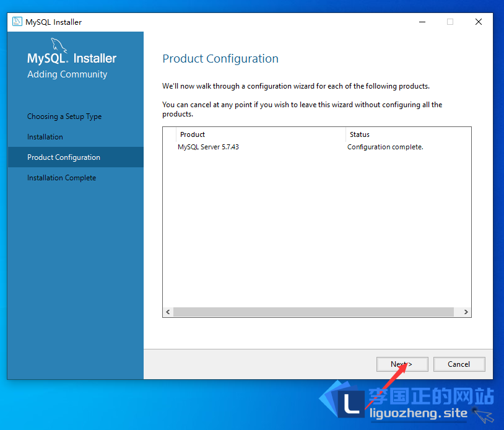This screenshot has width=504, height=430.
Task: Close the MySQL Installer window
Action: tap(478, 22)
